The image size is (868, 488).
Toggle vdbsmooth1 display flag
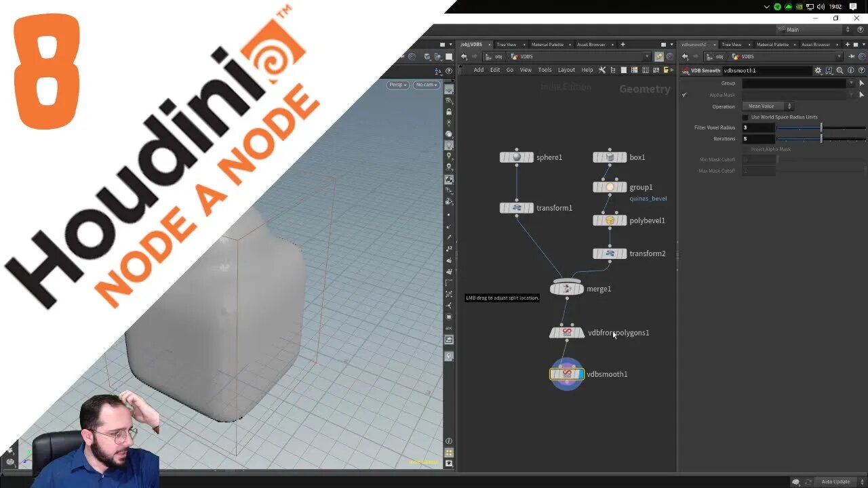(x=580, y=374)
